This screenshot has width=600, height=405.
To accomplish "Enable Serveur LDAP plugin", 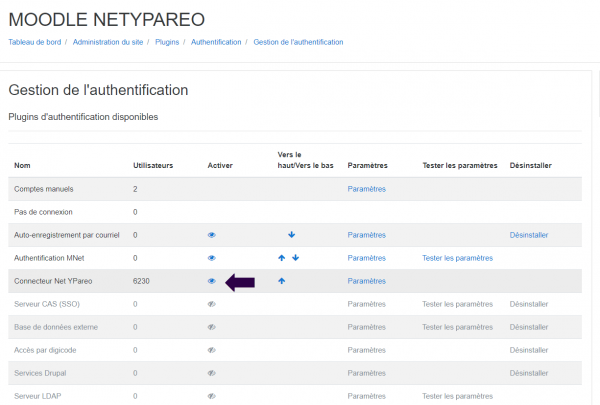I will [x=212, y=396].
